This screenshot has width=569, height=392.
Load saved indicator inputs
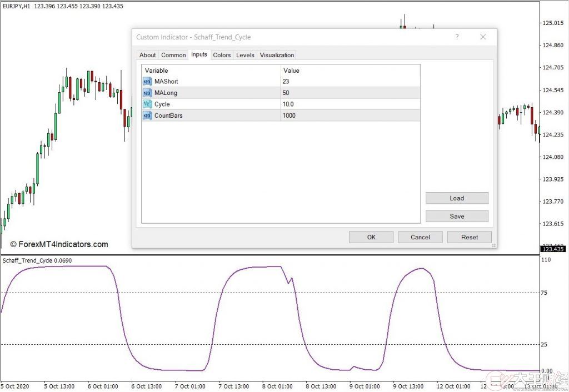pos(457,198)
